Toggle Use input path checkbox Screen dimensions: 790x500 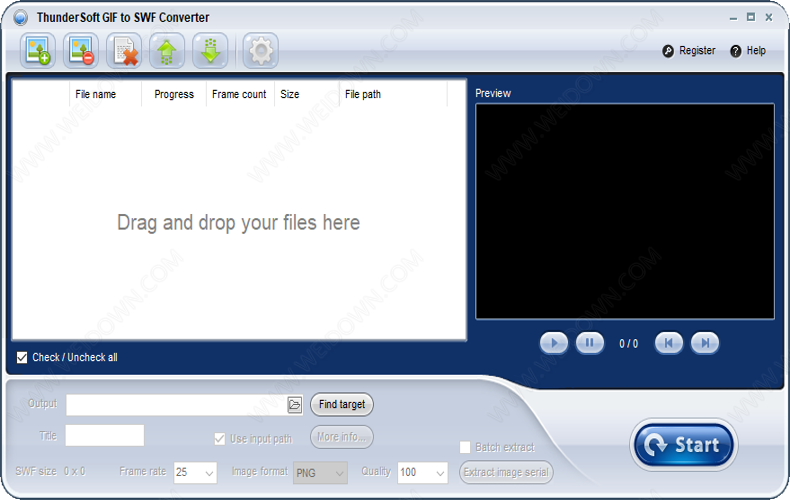[x=220, y=439]
